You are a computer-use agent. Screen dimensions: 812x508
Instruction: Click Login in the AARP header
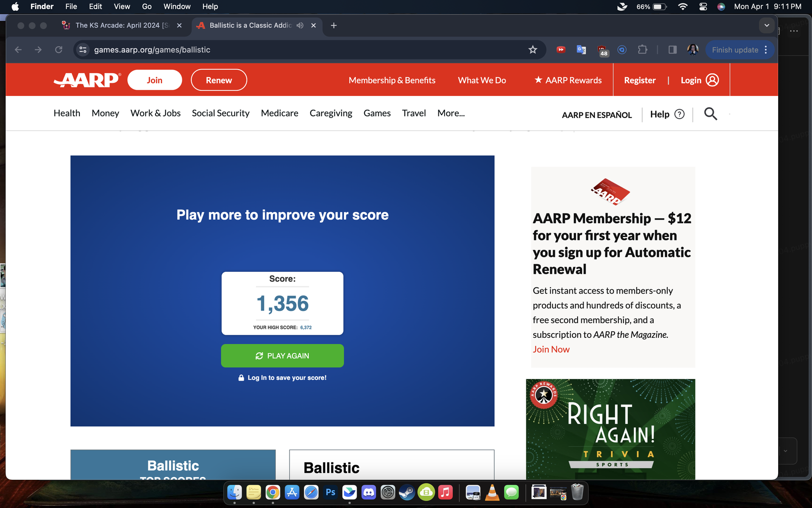point(700,80)
